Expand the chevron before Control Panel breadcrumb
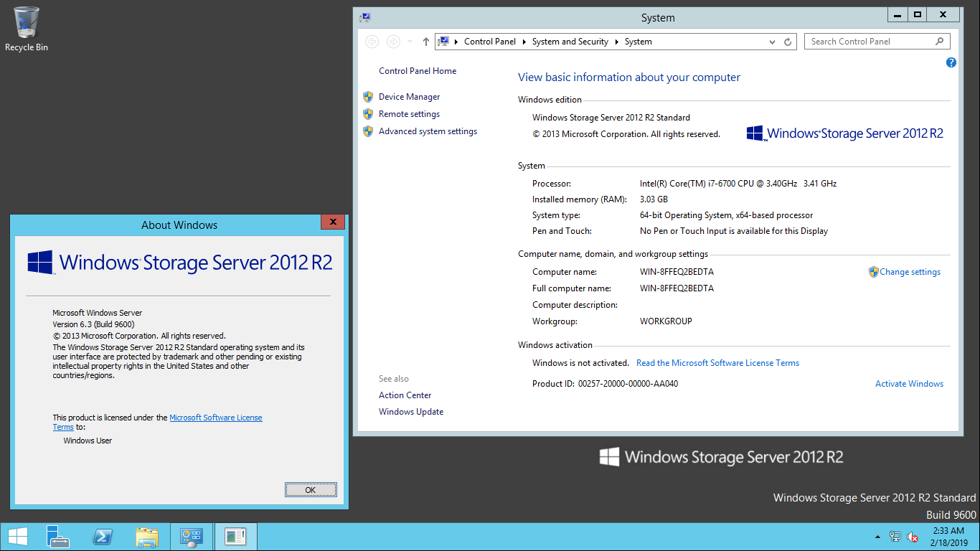 (x=456, y=42)
